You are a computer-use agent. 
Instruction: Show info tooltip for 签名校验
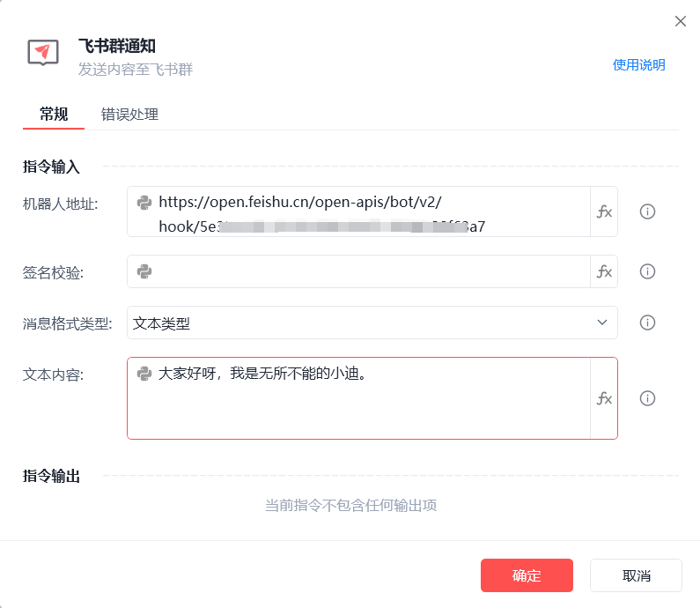coord(647,271)
